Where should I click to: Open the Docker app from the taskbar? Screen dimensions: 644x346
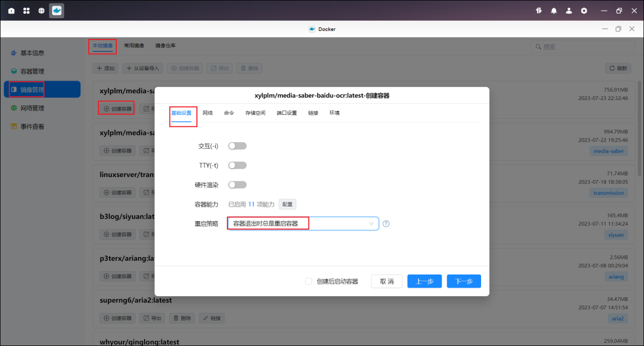[56, 10]
